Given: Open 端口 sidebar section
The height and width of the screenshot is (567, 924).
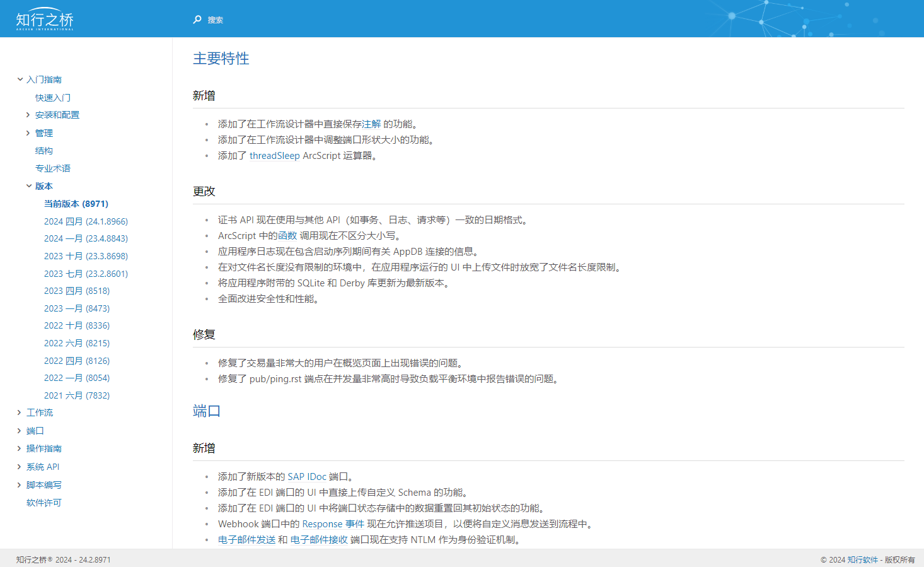Looking at the screenshot, I should coord(35,431).
